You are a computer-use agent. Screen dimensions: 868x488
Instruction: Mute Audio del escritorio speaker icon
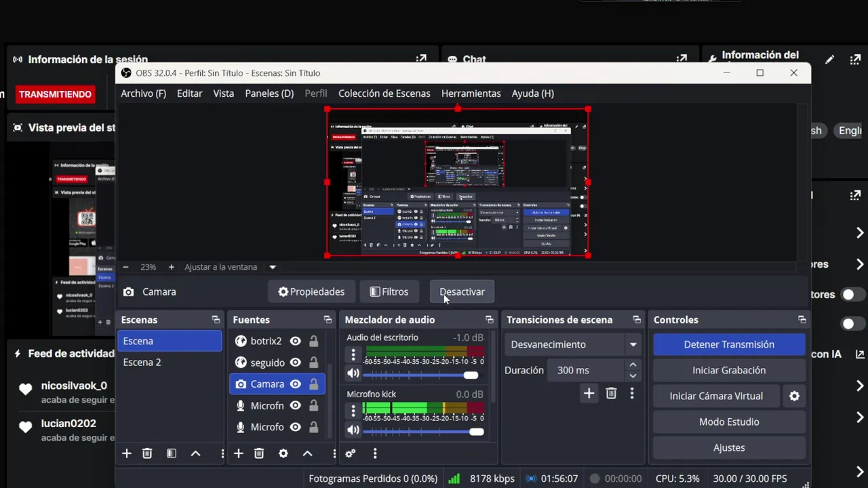click(353, 373)
